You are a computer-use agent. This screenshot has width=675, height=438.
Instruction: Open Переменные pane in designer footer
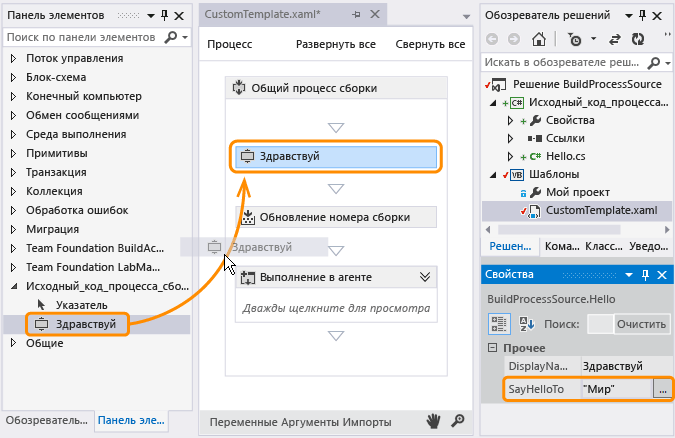pyautogui.click(x=244, y=422)
